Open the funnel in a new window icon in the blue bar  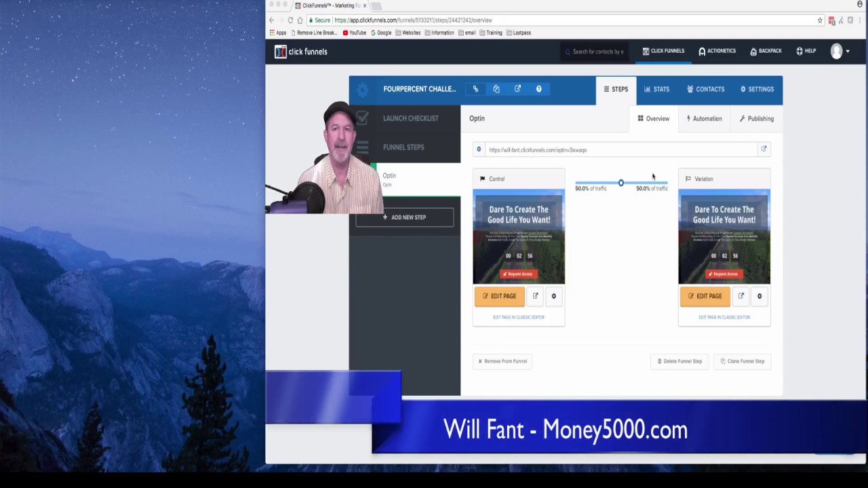point(517,89)
